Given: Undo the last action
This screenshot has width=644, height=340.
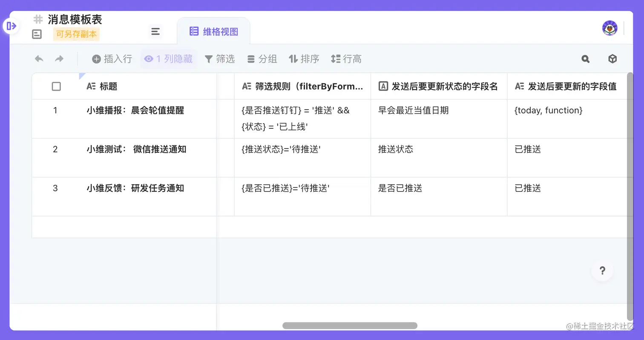Looking at the screenshot, I should coord(39,59).
